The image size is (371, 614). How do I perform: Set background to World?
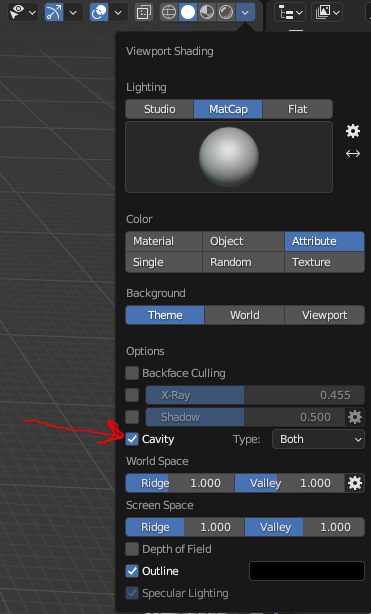[244, 315]
